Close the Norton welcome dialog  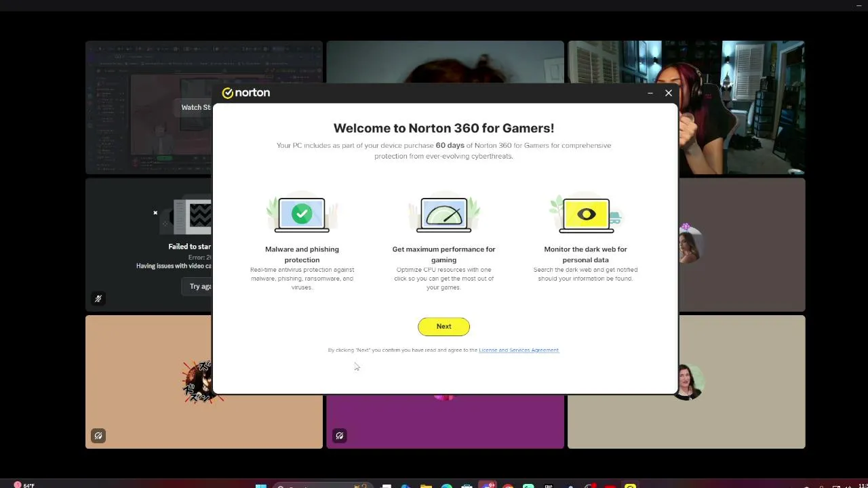(x=669, y=93)
